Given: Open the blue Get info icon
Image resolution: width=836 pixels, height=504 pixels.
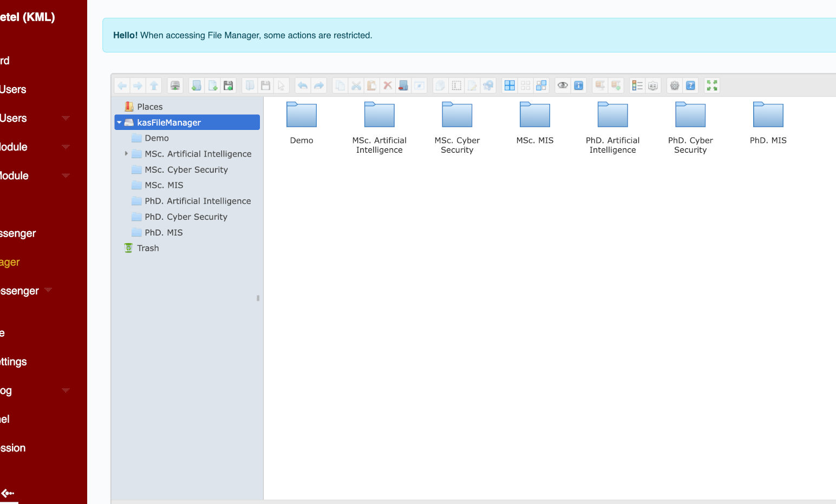Looking at the screenshot, I should click(579, 86).
